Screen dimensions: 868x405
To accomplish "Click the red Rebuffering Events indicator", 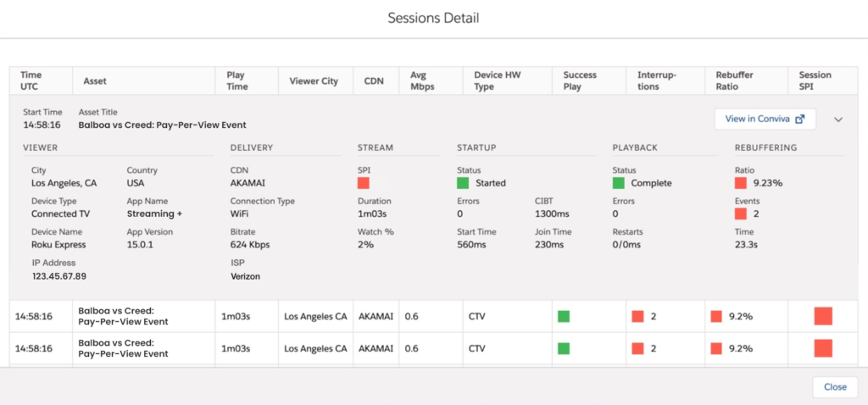I will 741,214.
